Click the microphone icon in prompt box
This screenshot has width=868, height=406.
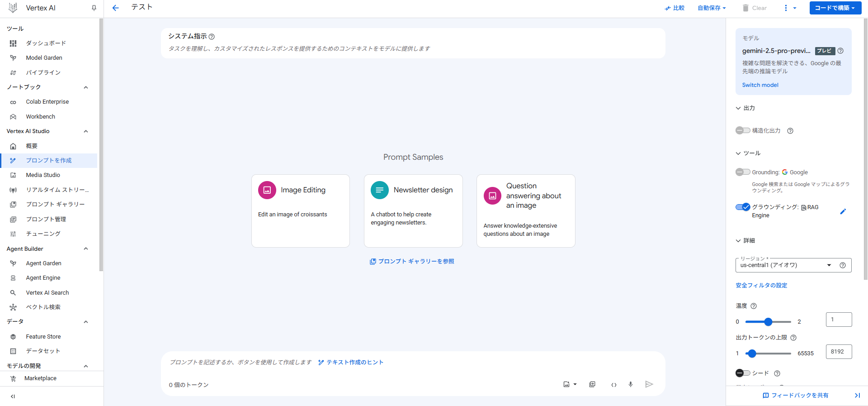631,384
